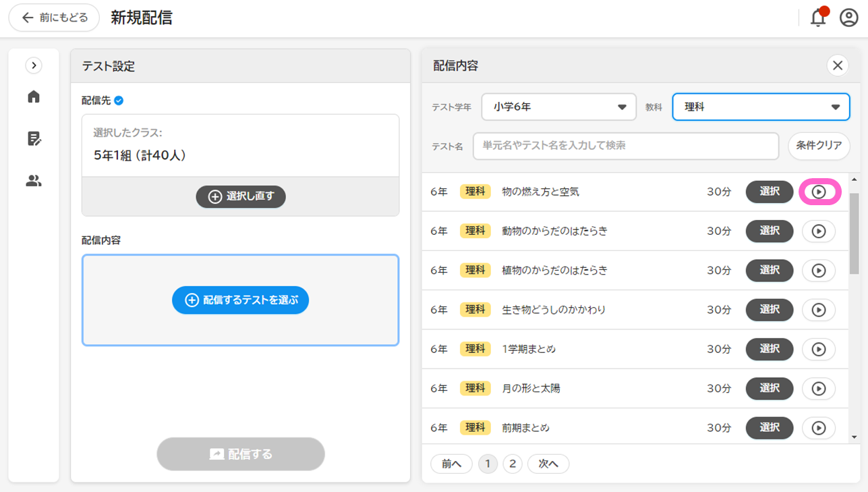Preview the 物の燃え方と空気 test

[x=819, y=192]
